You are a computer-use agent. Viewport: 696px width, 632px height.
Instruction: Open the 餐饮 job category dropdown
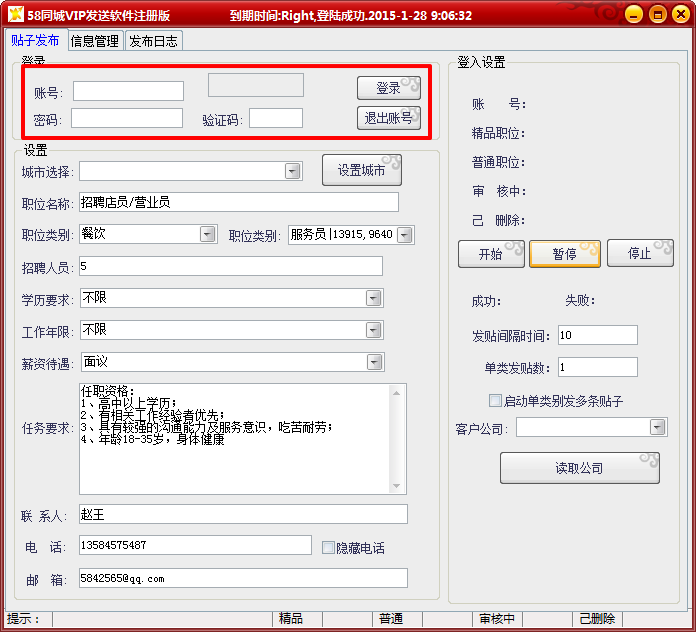pos(207,234)
